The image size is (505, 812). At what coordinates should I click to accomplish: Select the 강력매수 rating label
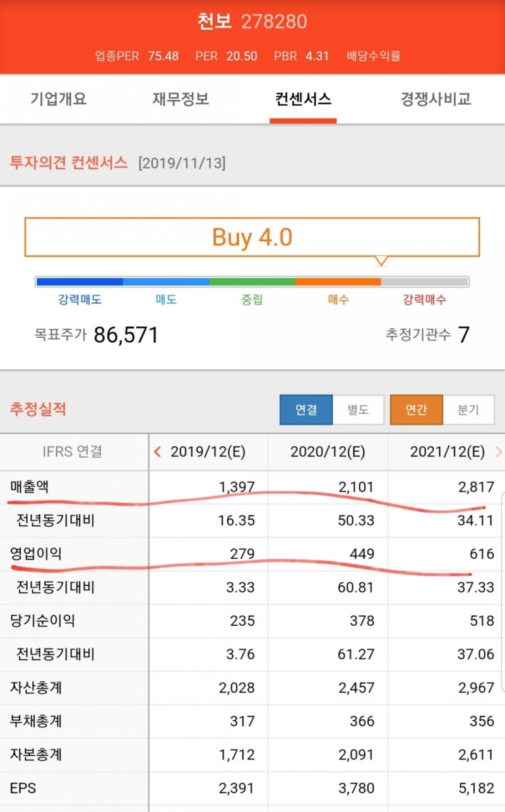coord(424,301)
